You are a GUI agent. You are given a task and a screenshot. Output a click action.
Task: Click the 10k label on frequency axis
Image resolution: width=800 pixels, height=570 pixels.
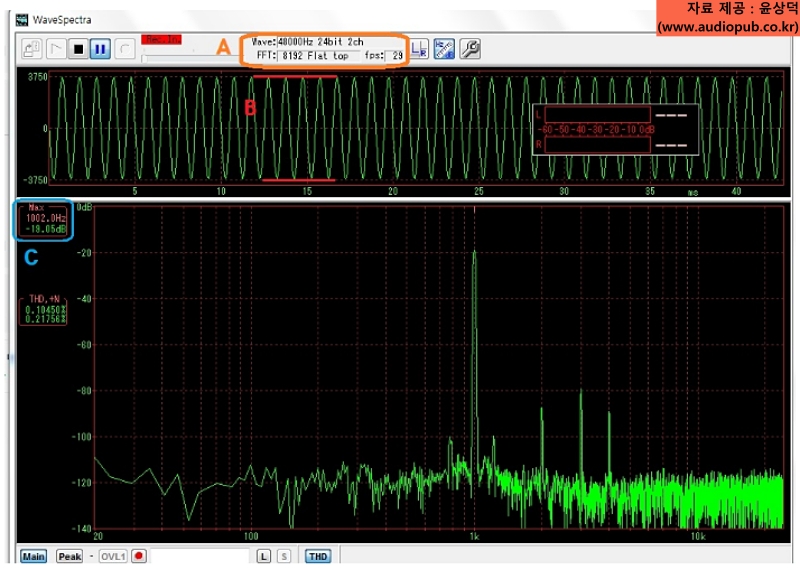[697, 536]
